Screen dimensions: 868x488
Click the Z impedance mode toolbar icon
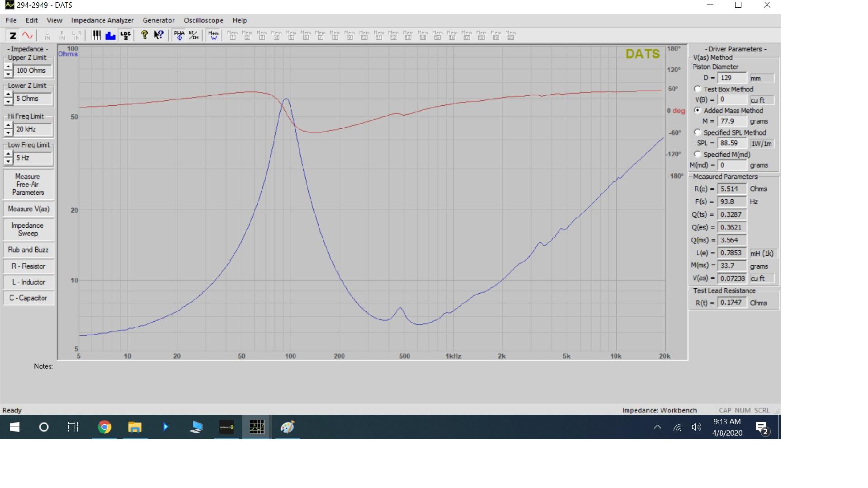coord(13,35)
